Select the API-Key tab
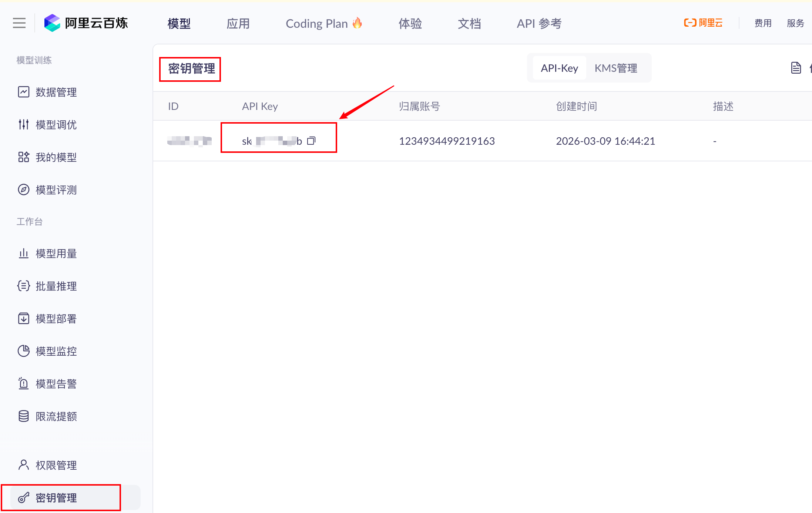This screenshot has height=513, width=812. point(559,68)
